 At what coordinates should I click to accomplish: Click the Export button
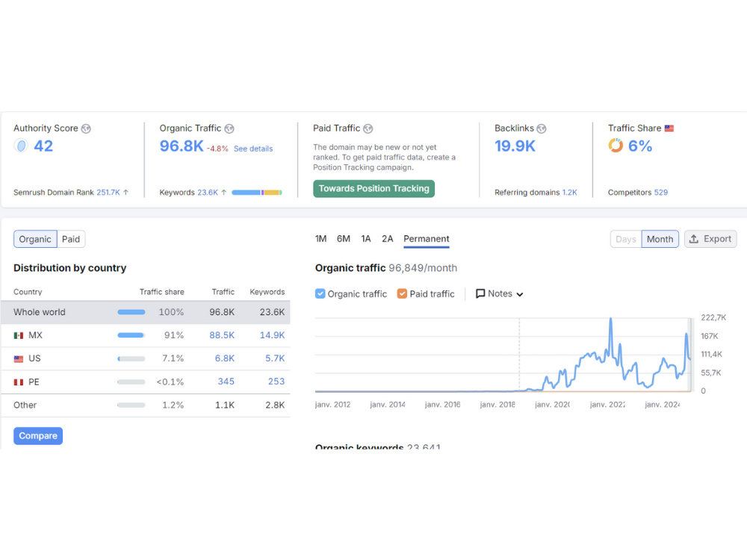[x=710, y=239]
